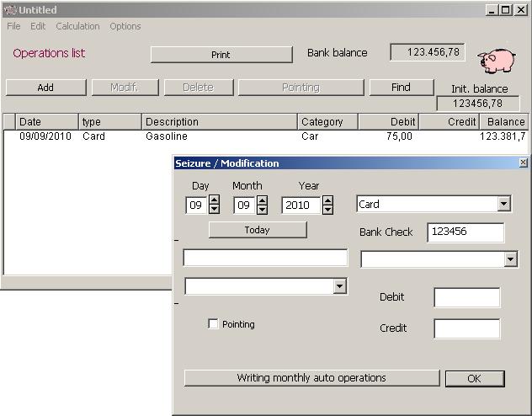The height and width of the screenshot is (416, 532).
Task: Open the File menu
Action: pos(13,26)
